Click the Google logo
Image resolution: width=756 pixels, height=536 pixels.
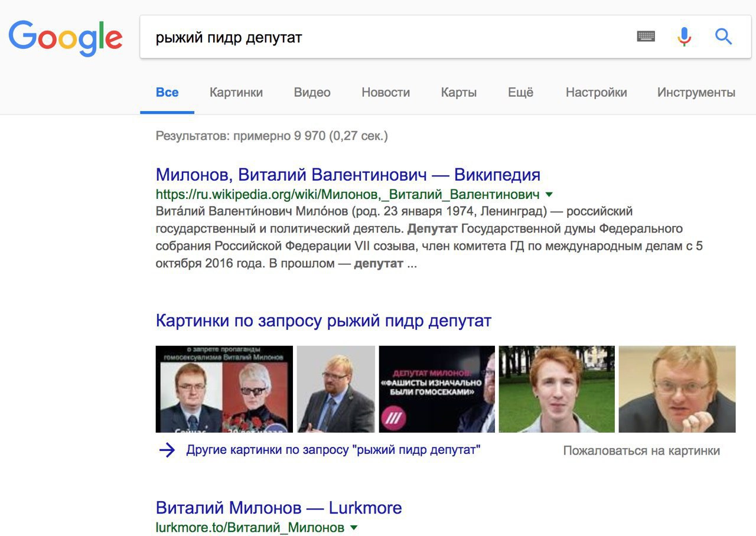pos(66,37)
